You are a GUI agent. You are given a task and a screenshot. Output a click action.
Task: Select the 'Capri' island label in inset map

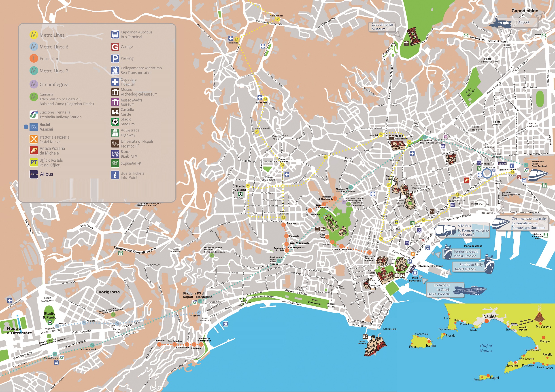[494, 377]
